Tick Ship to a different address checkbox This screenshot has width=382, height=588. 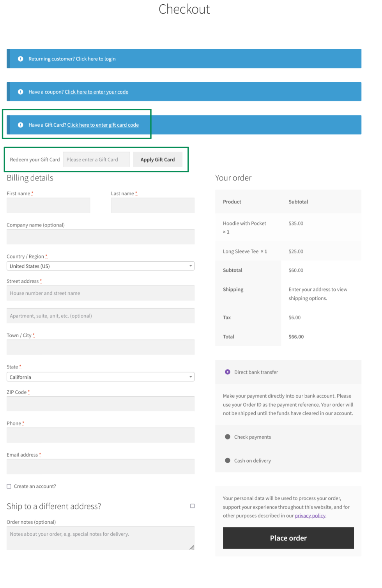pos(192,506)
